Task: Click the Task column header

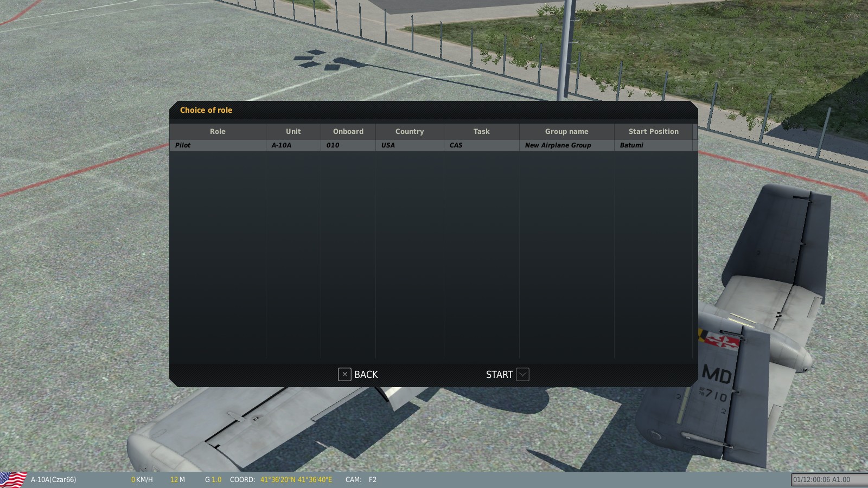Action: [482, 131]
